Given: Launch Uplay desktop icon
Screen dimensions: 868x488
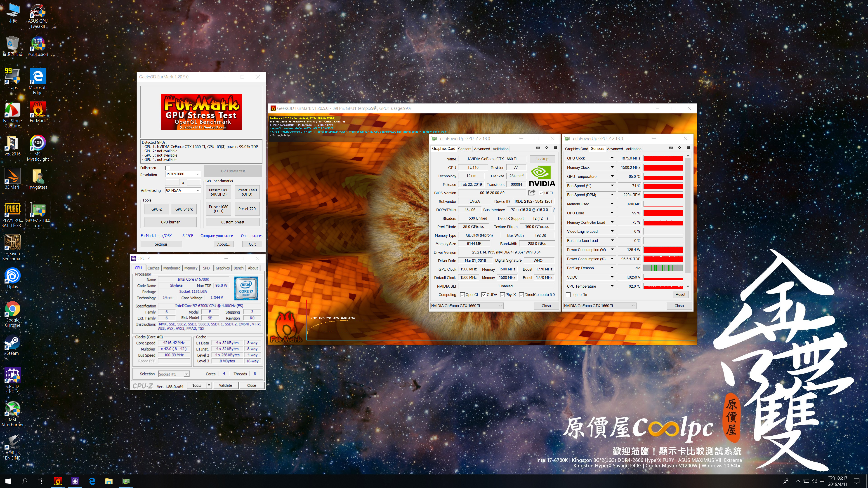Looking at the screenshot, I should pyautogui.click(x=12, y=279).
